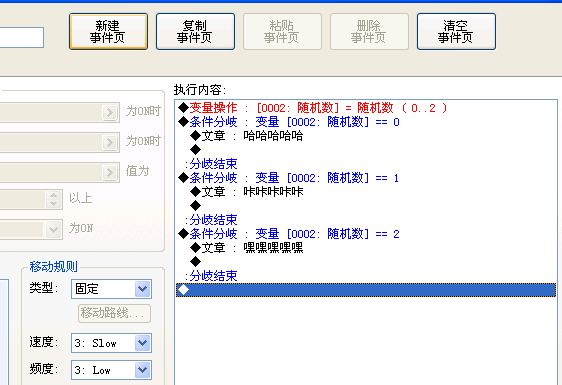562x385 pixels.
Task: Select the 文章 : 嘿嘿嘿嘿嘿 line
Action: [x=366, y=248]
